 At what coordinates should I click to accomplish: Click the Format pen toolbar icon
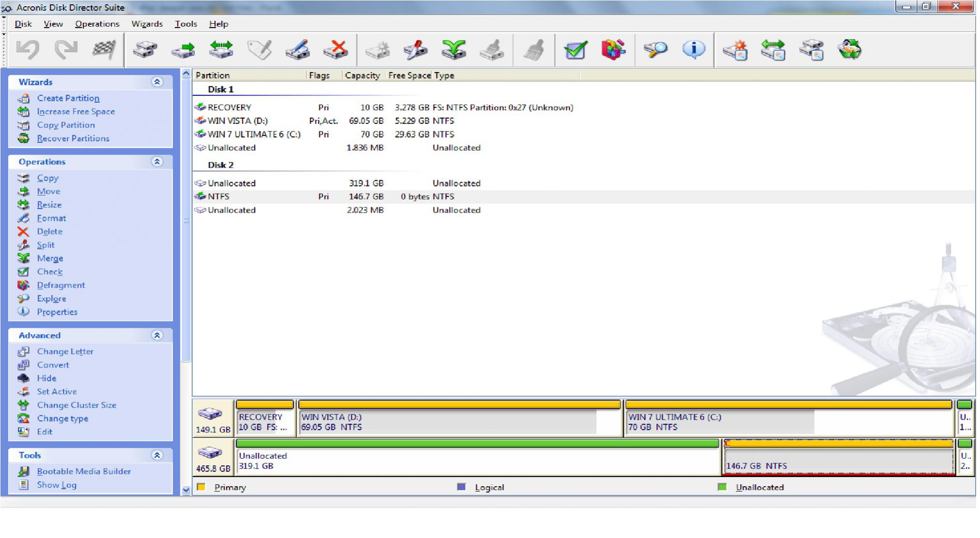click(297, 49)
